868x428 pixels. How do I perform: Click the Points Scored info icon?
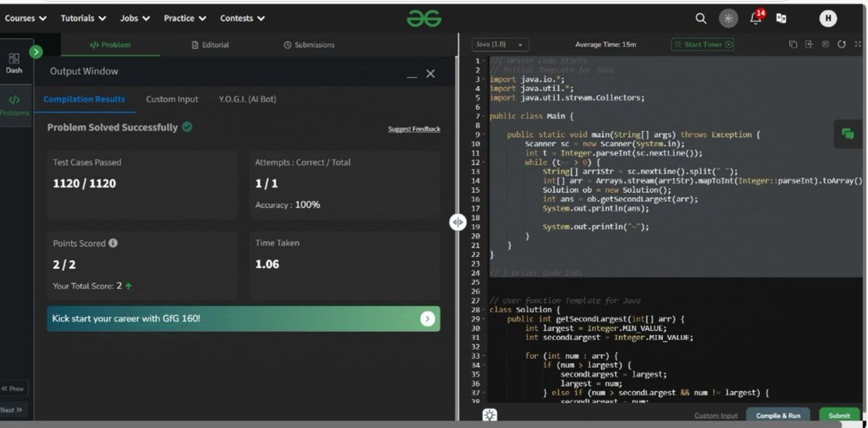114,244
